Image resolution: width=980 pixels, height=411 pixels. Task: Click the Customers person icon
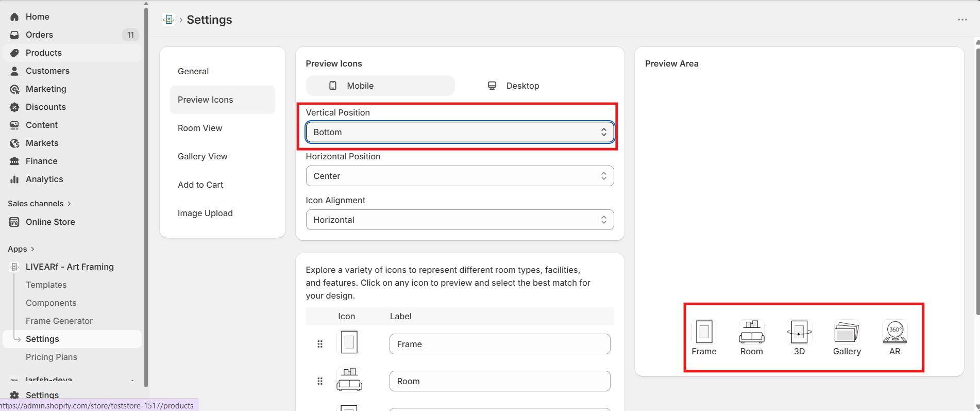point(14,71)
